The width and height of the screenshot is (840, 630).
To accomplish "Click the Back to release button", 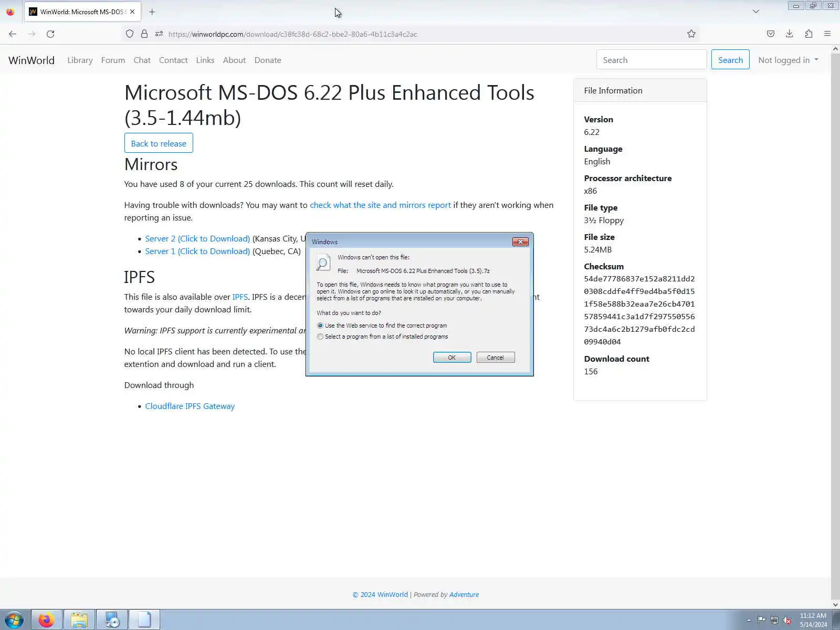I will [x=159, y=143].
